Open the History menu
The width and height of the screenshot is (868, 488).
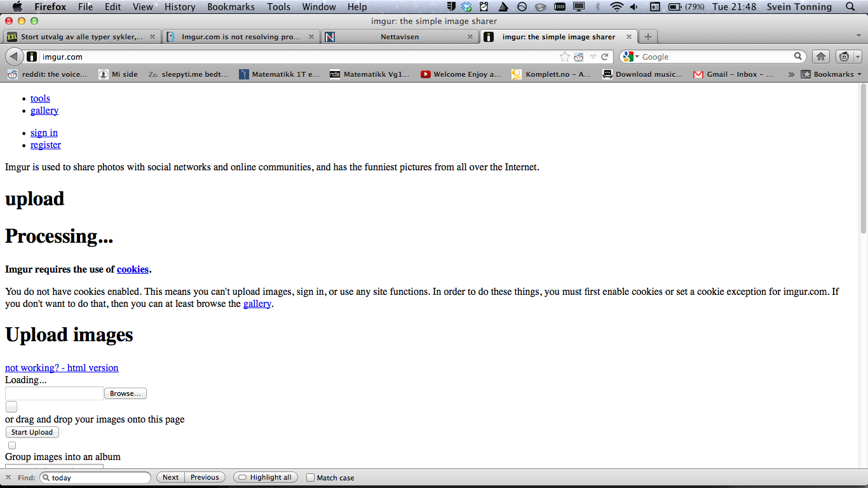[x=180, y=7]
